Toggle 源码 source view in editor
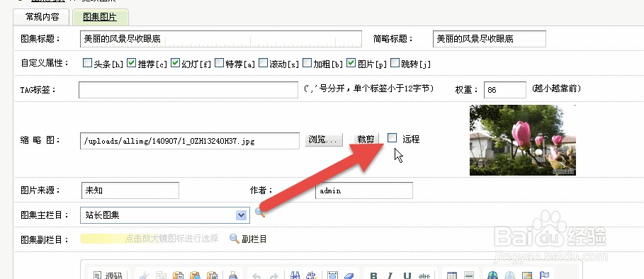Viewport: 644px width, 279px height. pyautogui.click(x=108, y=275)
